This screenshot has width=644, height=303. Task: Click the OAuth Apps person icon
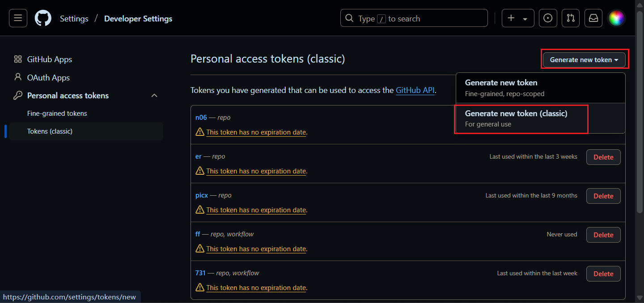coord(18,77)
